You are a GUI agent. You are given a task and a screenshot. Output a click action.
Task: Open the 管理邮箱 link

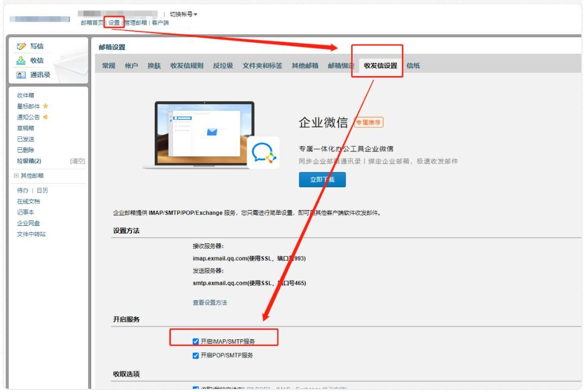coord(136,23)
